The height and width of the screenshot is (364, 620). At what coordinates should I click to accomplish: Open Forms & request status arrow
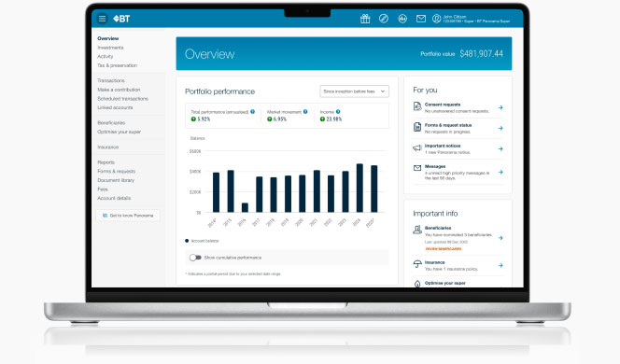500,128
